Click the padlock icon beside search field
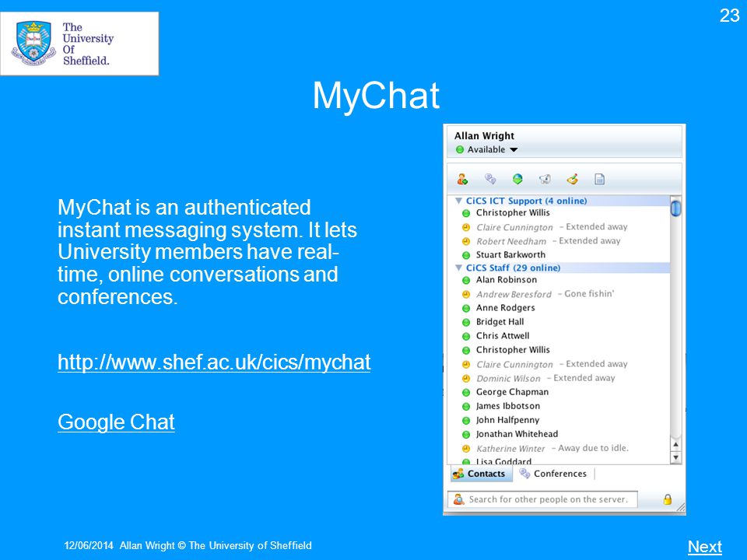The width and height of the screenshot is (747, 560). pos(668,499)
